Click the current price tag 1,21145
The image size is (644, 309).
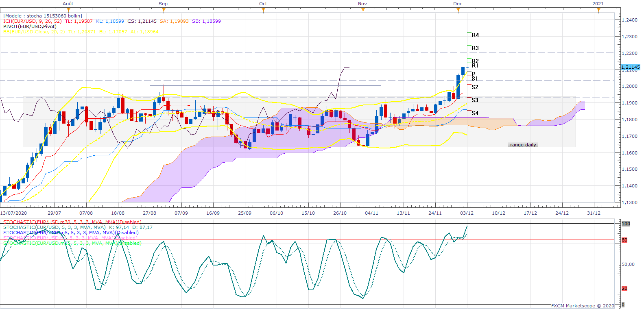coord(631,67)
